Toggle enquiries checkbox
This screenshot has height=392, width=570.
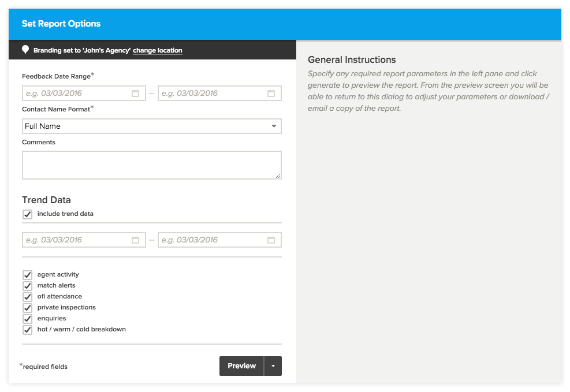(28, 319)
